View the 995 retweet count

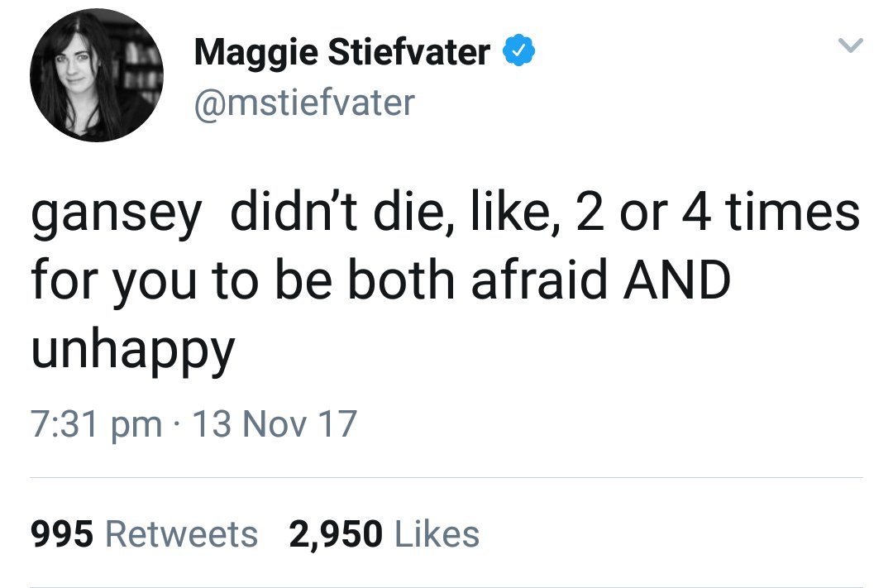(62, 534)
